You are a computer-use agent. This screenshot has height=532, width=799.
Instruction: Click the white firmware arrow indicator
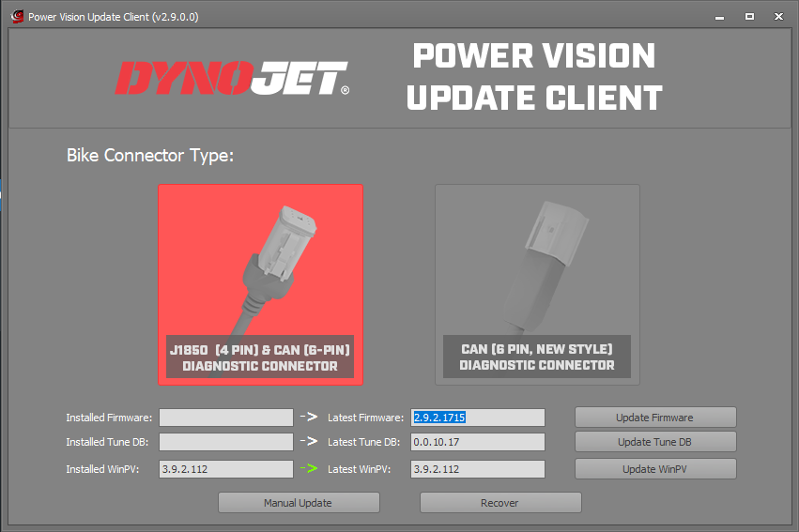309,418
